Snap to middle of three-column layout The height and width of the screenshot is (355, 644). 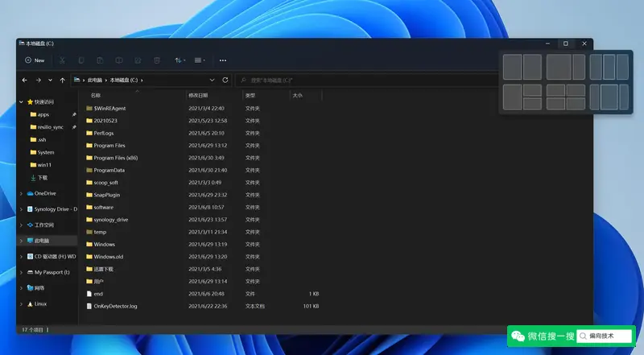coord(609,67)
